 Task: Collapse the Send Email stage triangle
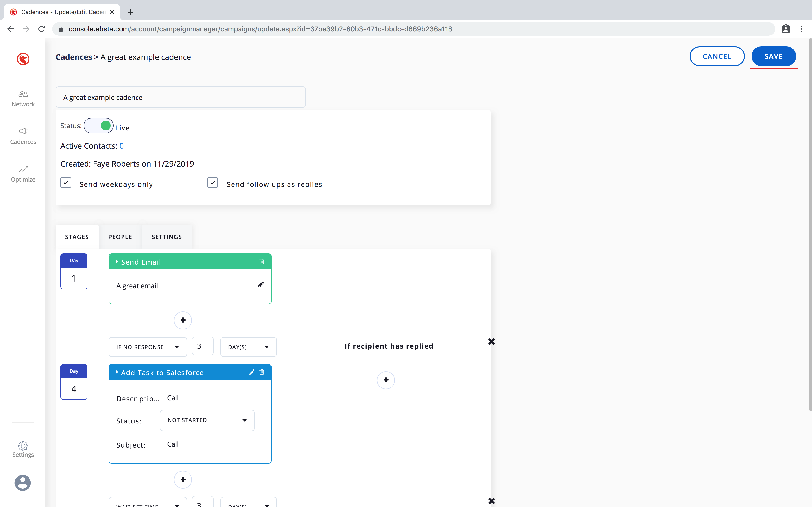click(x=117, y=261)
